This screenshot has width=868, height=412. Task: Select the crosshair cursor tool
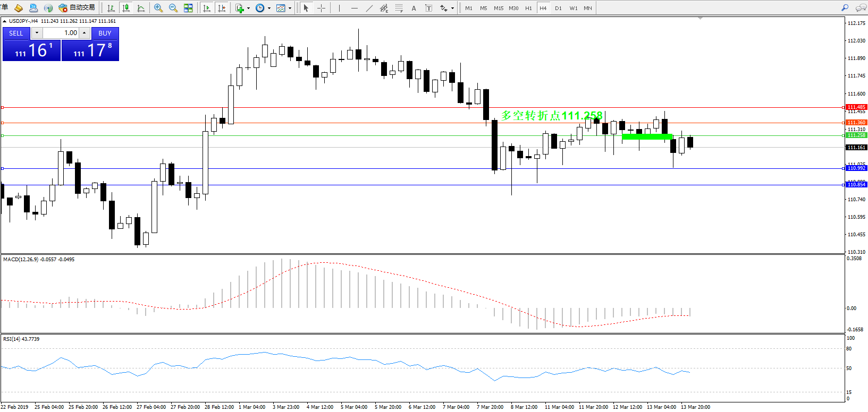click(321, 8)
